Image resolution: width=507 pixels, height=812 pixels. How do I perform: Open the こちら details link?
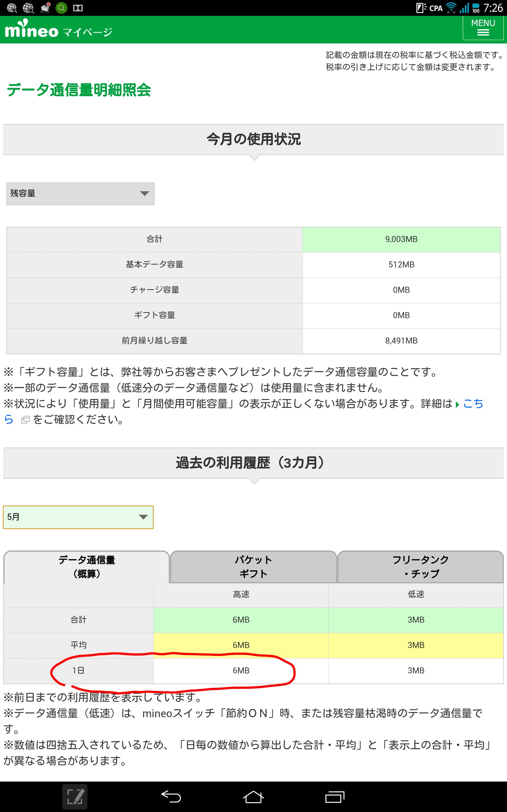[x=473, y=404]
